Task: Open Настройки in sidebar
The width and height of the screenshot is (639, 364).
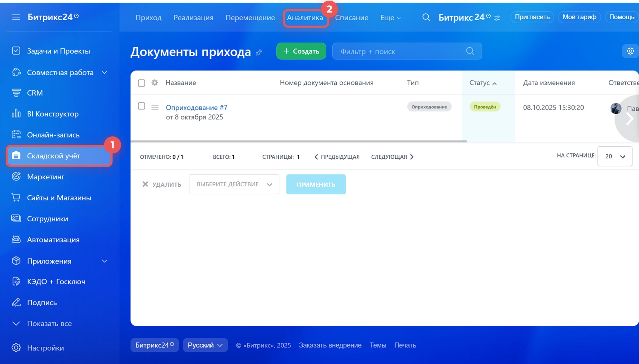Action: pyautogui.click(x=45, y=348)
